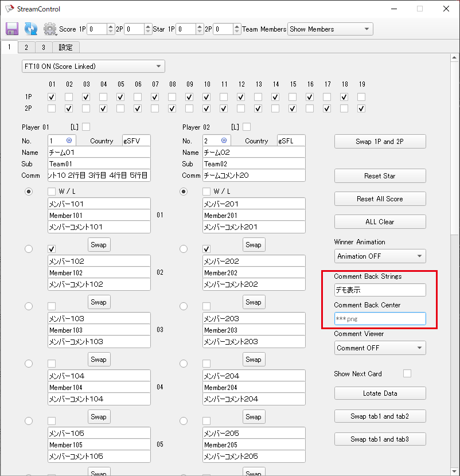
Task: Select radio button for メンバー102
Action: point(29,249)
